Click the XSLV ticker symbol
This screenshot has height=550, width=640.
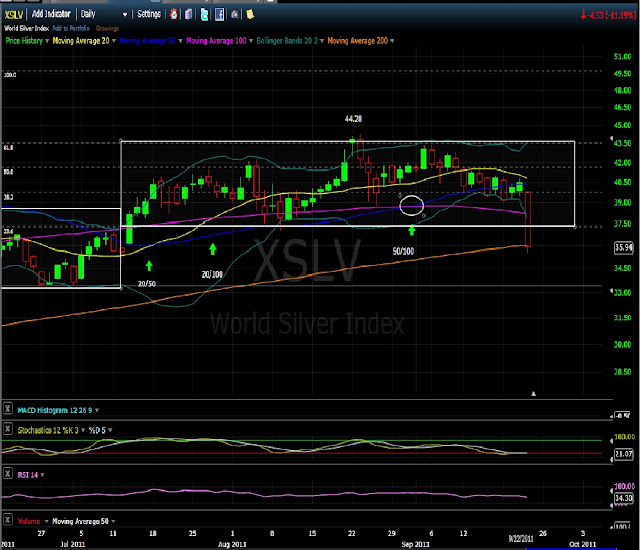click(13, 15)
